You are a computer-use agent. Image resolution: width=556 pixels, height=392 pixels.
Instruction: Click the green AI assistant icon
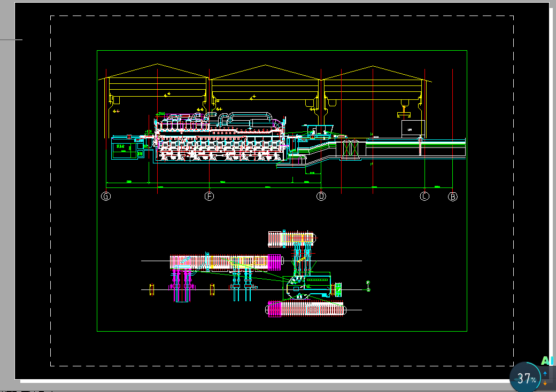pyautogui.click(x=547, y=360)
